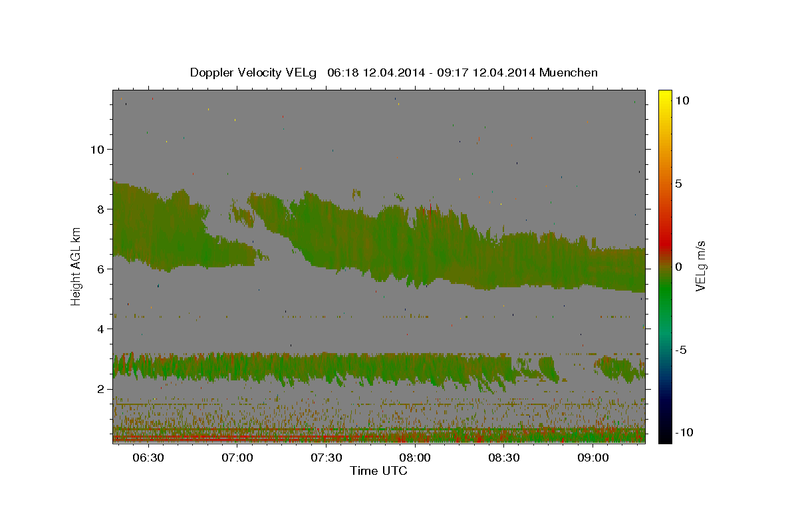Click the height tick label 8
This screenshot has height=532, width=798.
click(101, 209)
